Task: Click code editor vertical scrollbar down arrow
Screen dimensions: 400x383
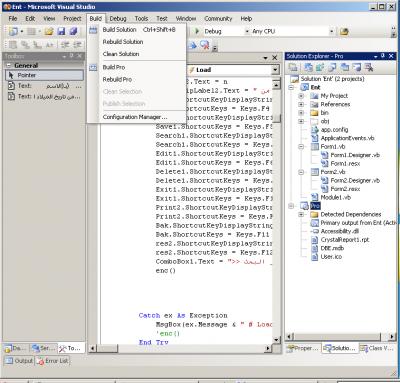Action: [276, 340]
